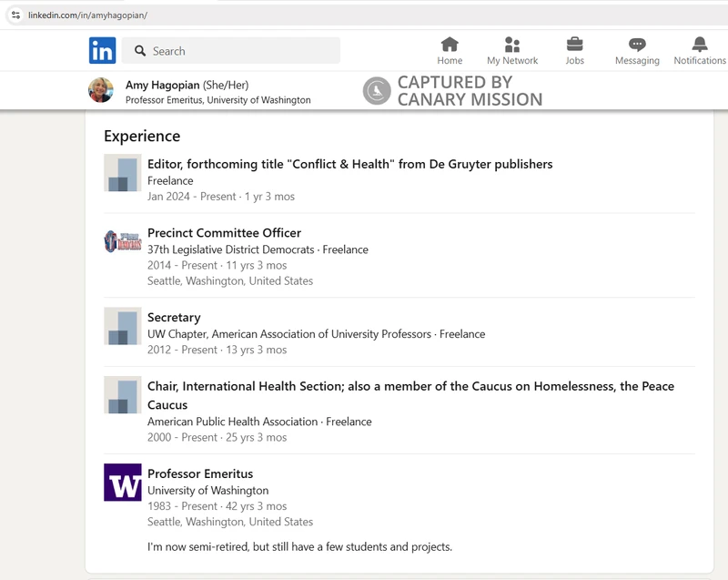Click the Experience section heading
The image size is (728, 580).
(142, 136)
